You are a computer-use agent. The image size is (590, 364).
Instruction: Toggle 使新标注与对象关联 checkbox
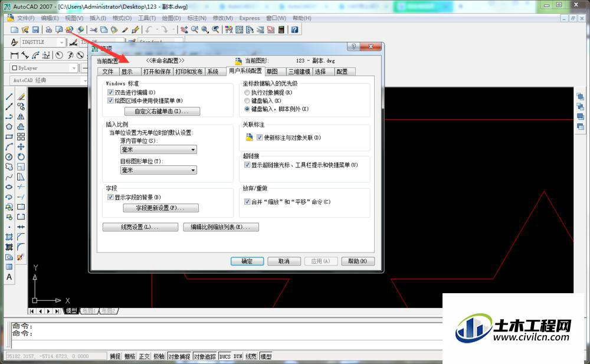(x=260, y=137)
